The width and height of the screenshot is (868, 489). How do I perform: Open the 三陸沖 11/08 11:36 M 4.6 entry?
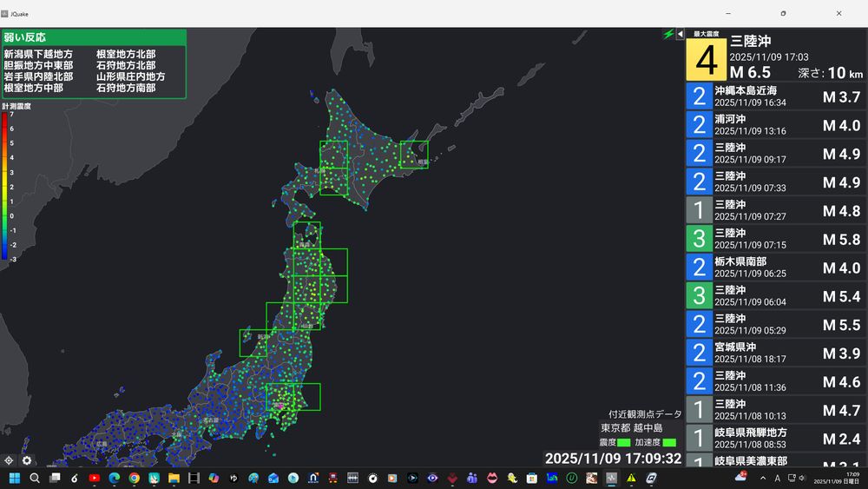(776, 381)
